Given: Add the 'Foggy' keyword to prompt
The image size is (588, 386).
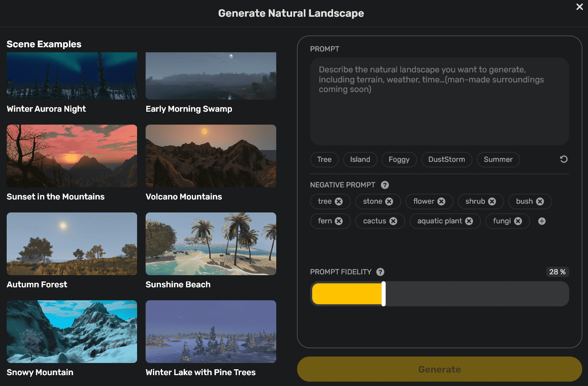Looking at the screenshot, I should click(399, 159).
